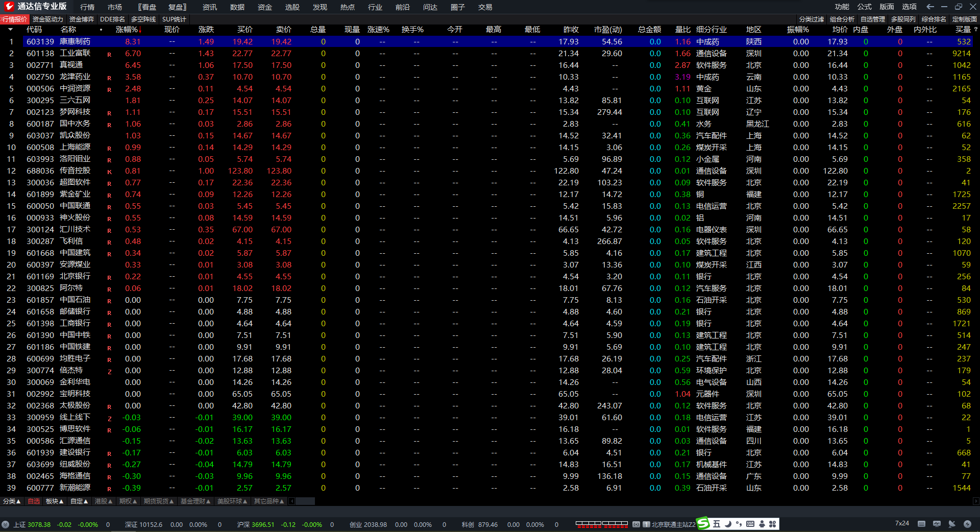The image size is (980, 532).
Task: Open the 交易 menu
Action: click(485, 7)
